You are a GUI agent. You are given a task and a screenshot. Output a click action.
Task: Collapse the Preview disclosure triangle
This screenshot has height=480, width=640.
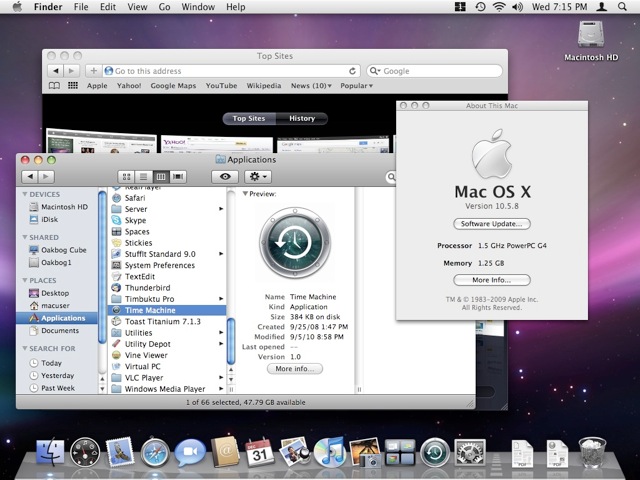point(245,194)
